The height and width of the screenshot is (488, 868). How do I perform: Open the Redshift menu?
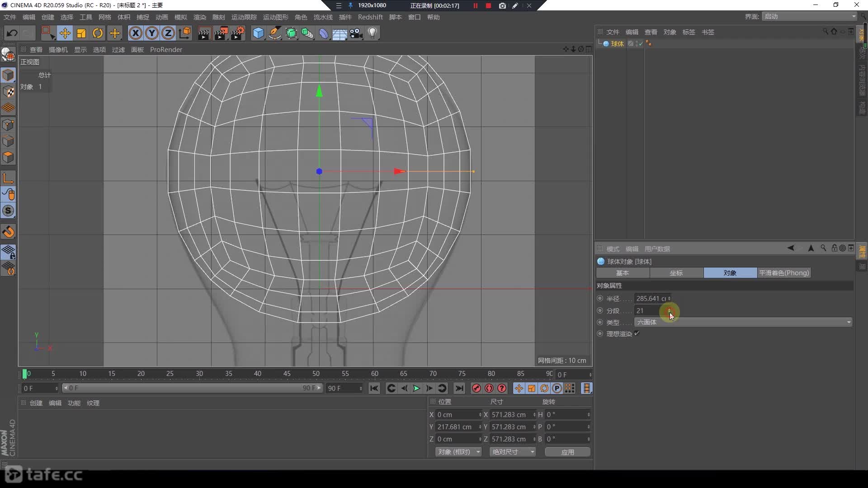(x=370, y=17)
